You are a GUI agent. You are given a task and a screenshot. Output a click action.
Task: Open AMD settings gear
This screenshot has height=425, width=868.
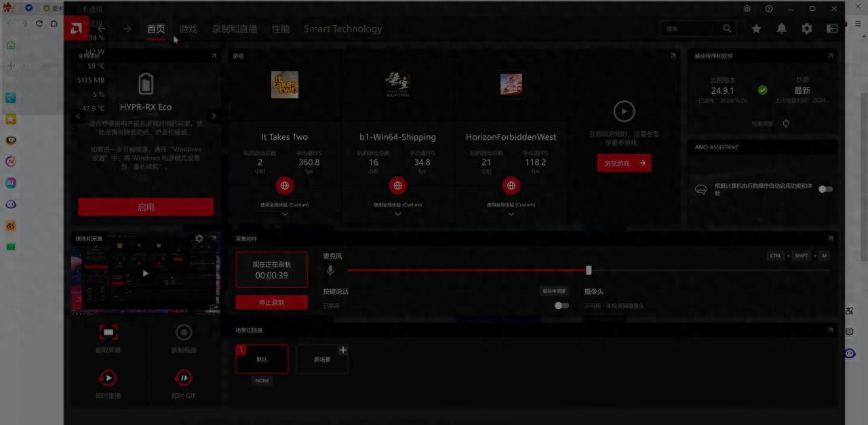point(806,29)
